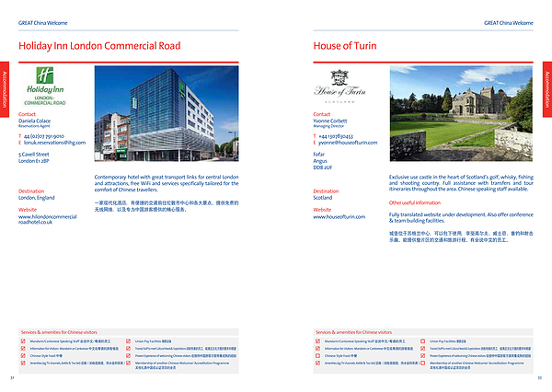
Task: Click left Services & amenities for Chinese visitors header
Action: click(59, 332)
